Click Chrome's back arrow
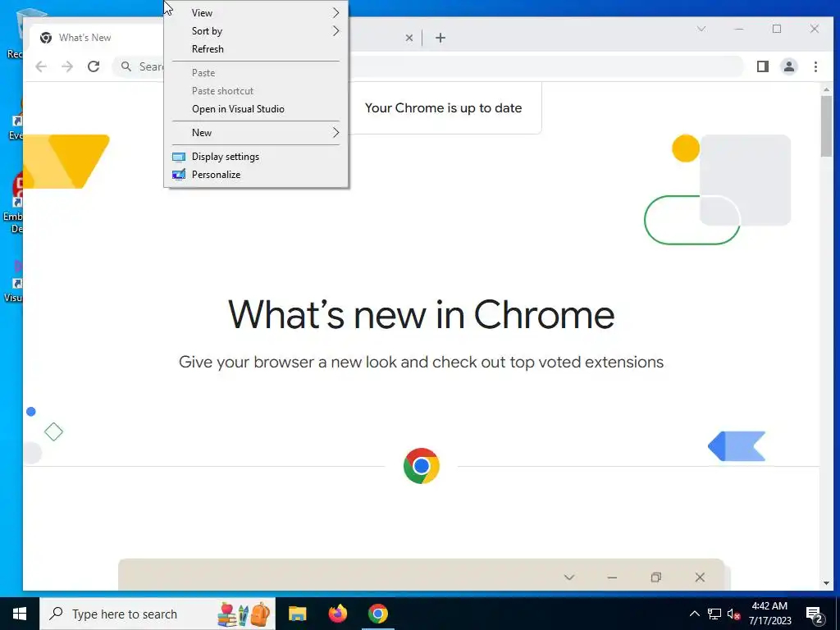Viewport: 840px width, 630px height. tap(41, 66)
